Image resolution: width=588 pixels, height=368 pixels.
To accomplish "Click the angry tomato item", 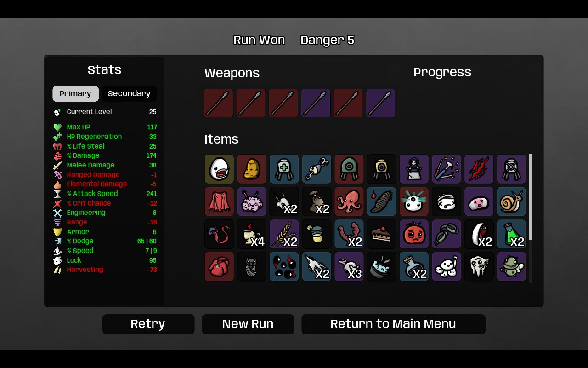I will tap(414, 234).
